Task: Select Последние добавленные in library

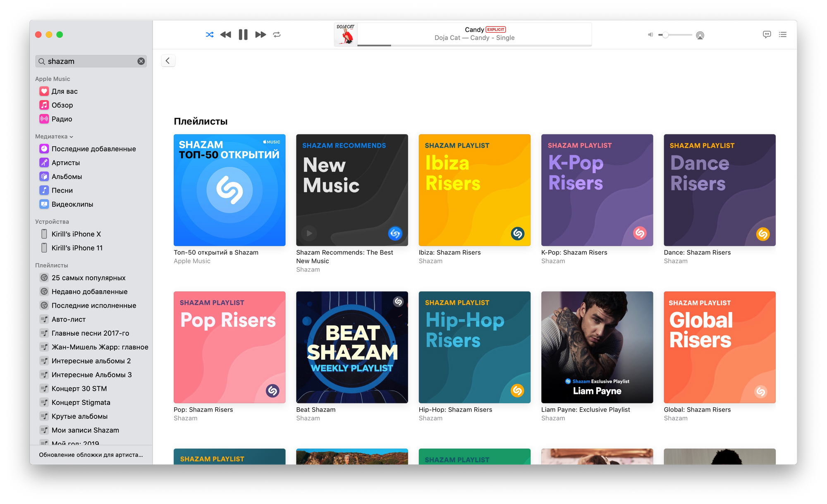Action: coord(93,149)
